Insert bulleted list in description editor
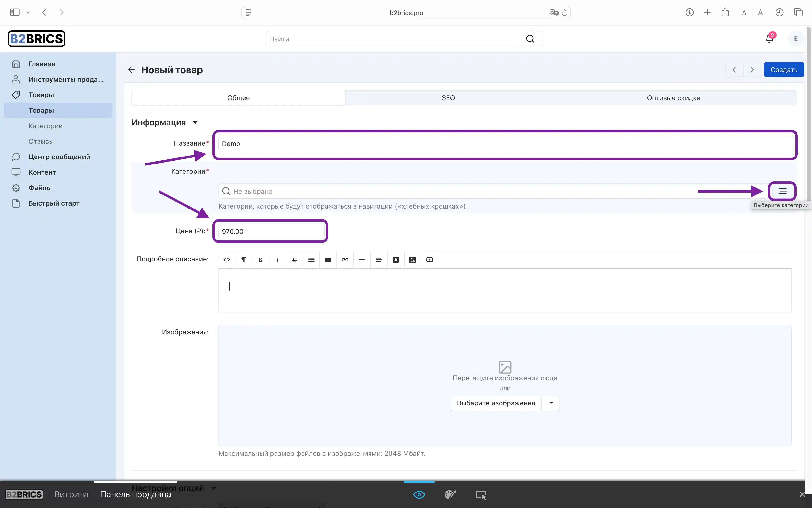Viewport: 812px width, 508px height. tap(311, 260)
